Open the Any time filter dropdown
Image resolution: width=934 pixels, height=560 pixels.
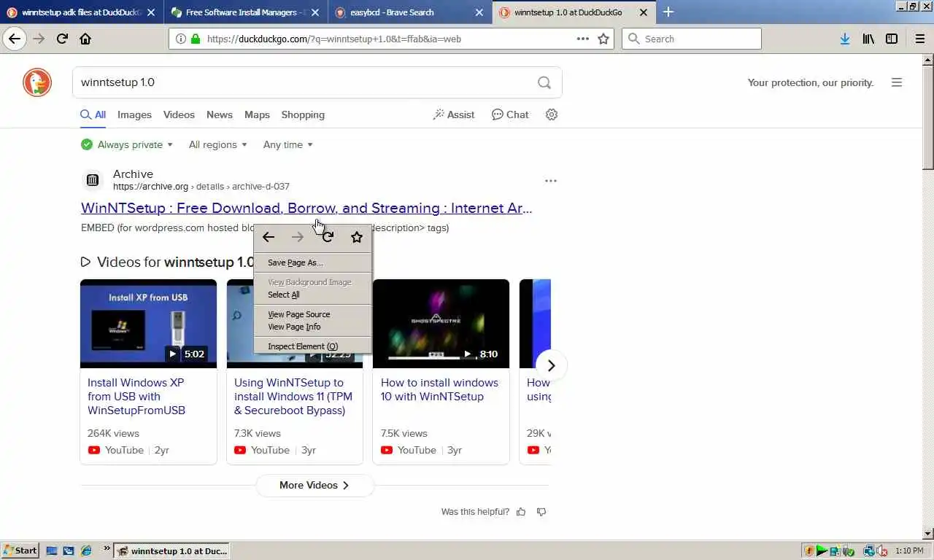[287, 144]
